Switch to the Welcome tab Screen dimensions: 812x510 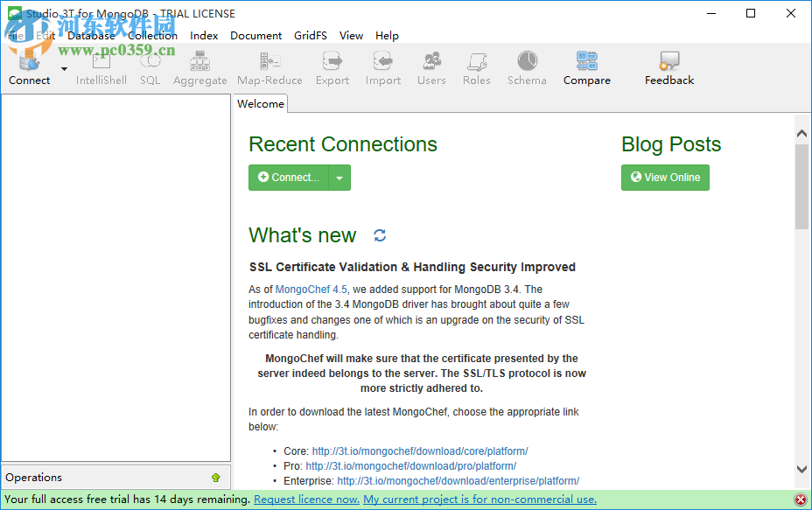(x=260, y=103)
